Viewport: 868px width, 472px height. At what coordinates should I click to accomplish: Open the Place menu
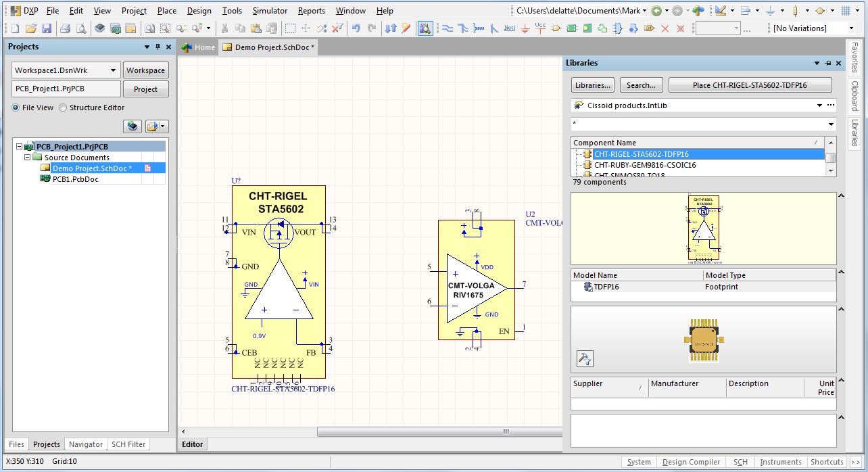tap(167, 11)
